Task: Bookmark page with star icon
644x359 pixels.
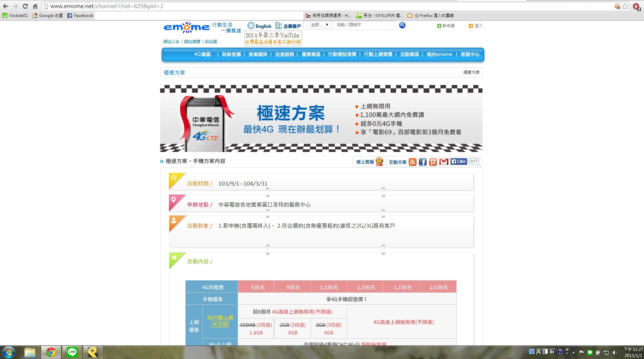Action: (x=625, y=6)
